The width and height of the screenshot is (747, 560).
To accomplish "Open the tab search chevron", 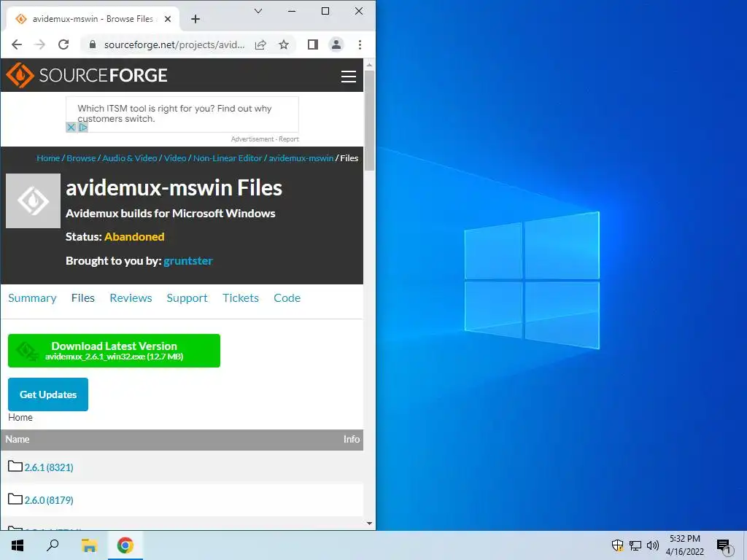I will [258, 11].
